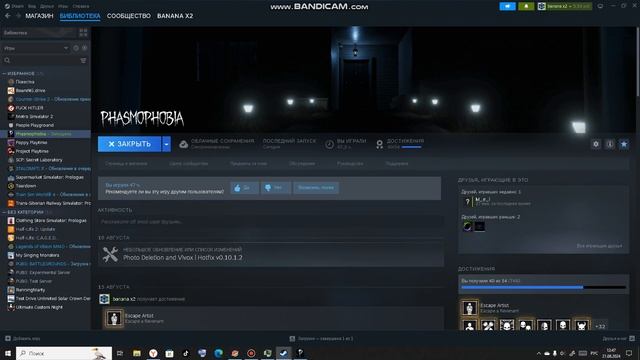Collapse the ИЗБРАННОЕ category
Screen dimensions: 640x360
click(x=4, y=73)
